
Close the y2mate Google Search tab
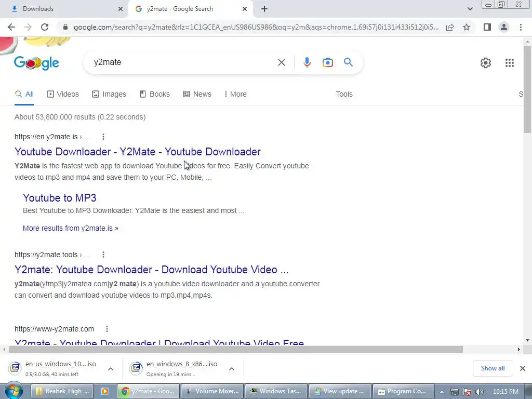245,9
